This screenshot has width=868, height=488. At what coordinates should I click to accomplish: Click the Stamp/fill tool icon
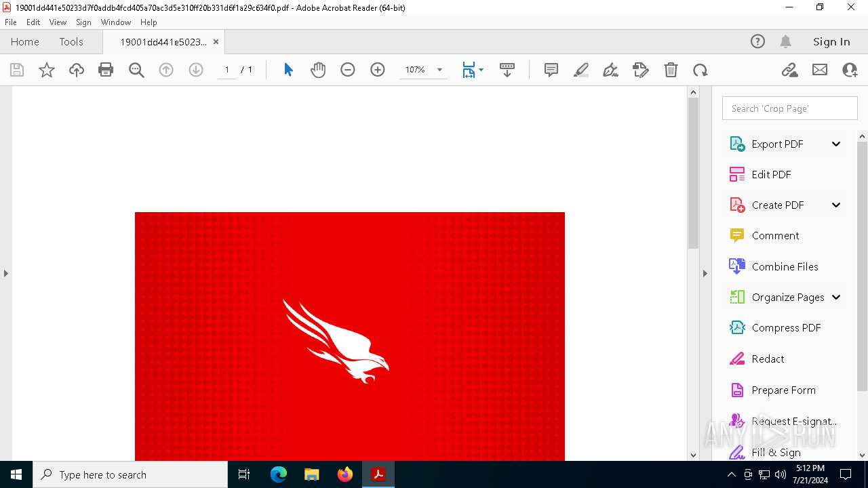(641, 70)
